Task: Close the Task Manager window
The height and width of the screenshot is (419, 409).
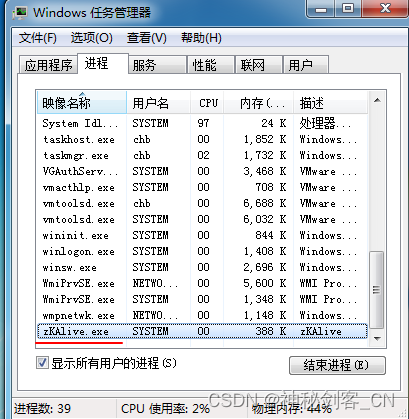Action: point(385,9)
